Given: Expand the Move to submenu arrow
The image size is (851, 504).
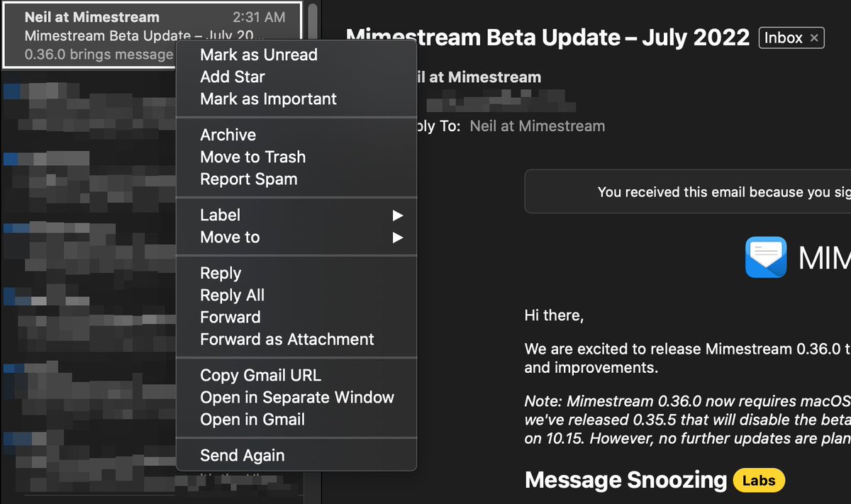Looking at the screenshot, I should (x=398, y=237).
